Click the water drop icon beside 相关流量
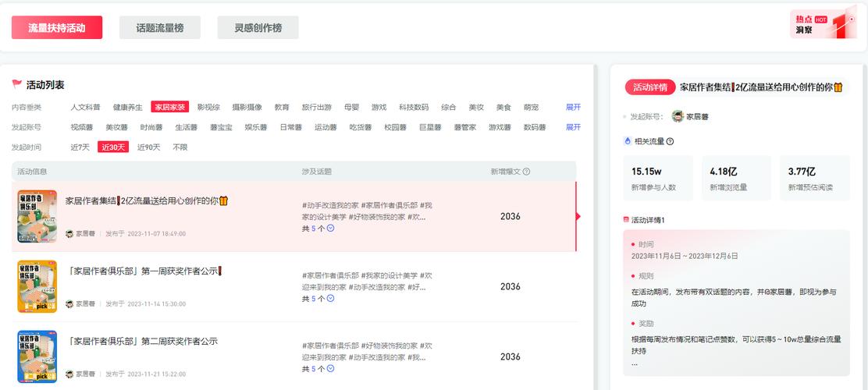The image size is (868, 390). click(627, 141)
